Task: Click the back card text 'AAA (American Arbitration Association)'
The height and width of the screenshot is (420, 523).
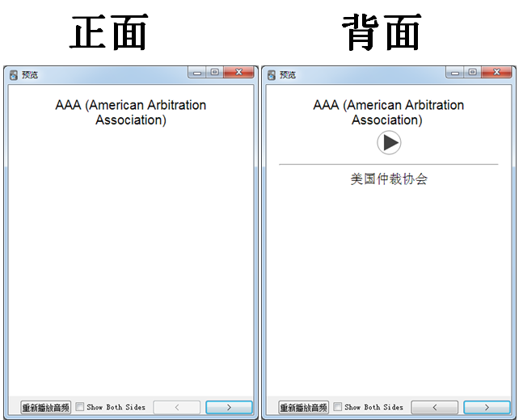Action: (389, 112)
